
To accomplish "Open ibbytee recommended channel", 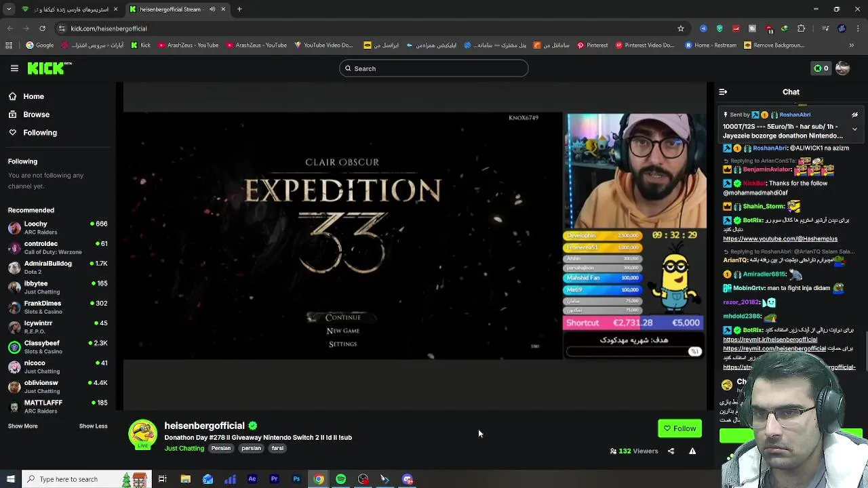I will (58, 287).
